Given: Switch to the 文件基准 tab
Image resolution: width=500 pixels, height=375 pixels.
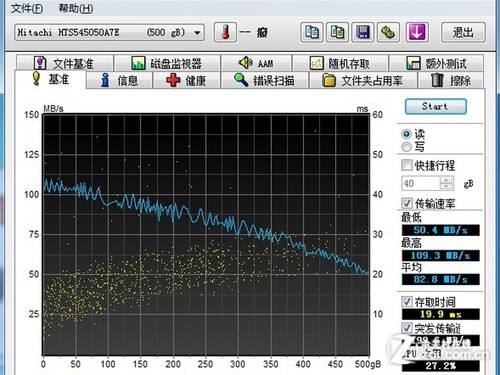Looking at the screenshot, I should (x=65, y=63).
